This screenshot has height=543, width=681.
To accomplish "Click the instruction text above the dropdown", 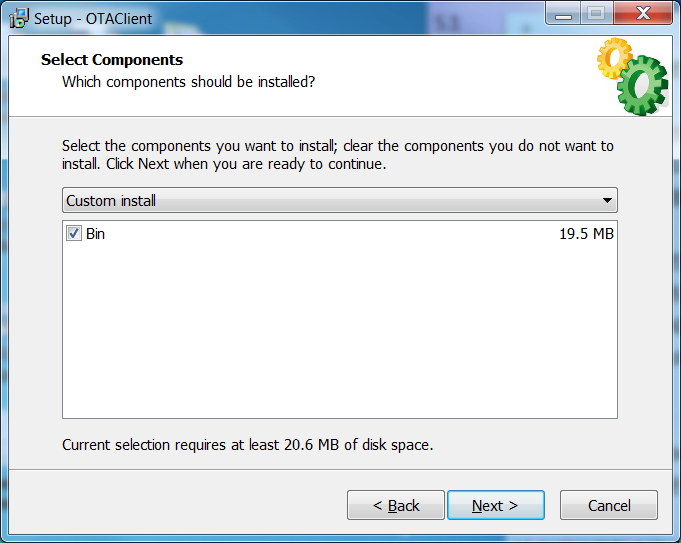I will (338, 154).
